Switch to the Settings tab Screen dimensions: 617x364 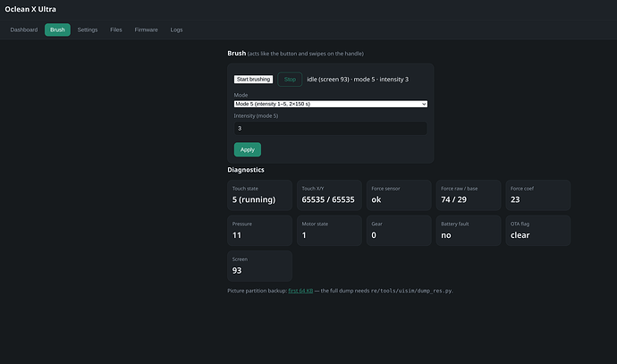coord(88,30)
